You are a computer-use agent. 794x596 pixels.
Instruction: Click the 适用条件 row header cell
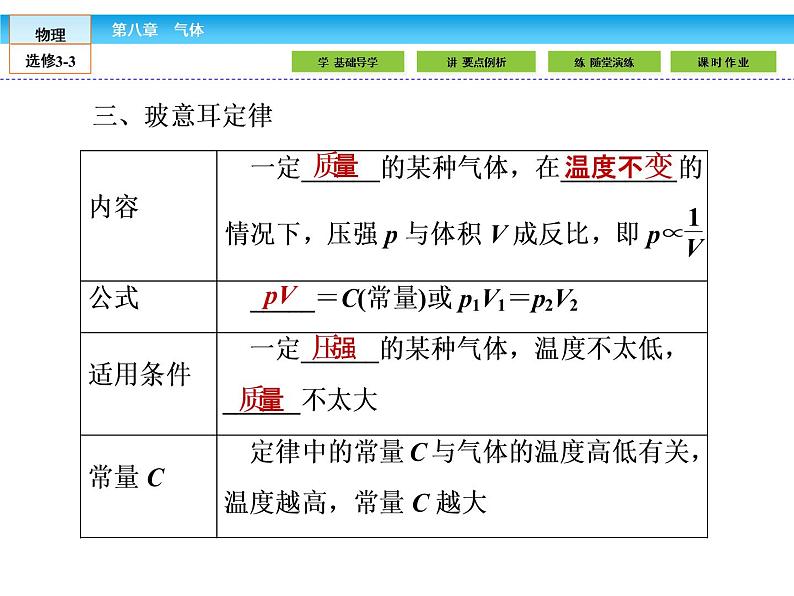coord(148,383)
